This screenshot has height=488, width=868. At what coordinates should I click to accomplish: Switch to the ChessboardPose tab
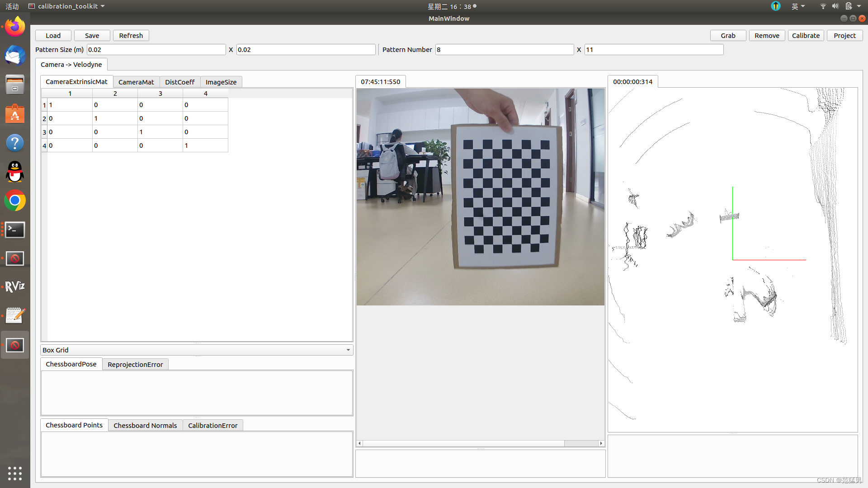pos(71,364)
